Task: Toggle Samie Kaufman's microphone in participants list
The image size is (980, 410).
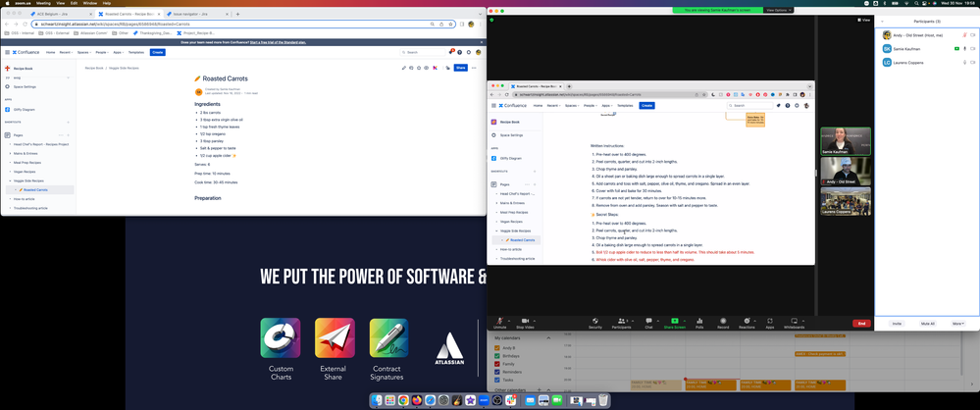Action: point(965,49)
